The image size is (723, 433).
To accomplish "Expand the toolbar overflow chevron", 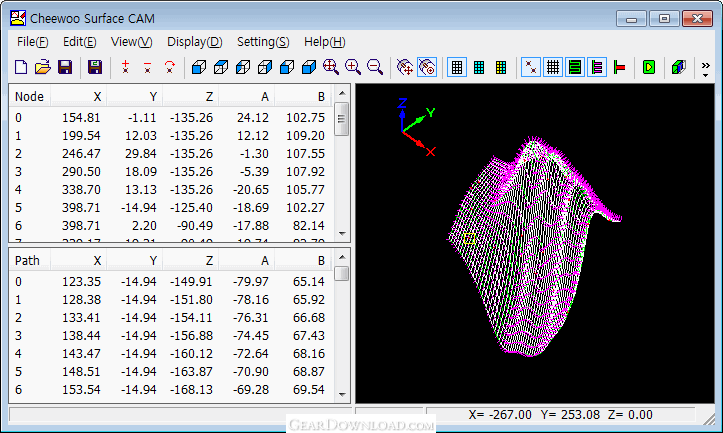I will tap(705, 68).
